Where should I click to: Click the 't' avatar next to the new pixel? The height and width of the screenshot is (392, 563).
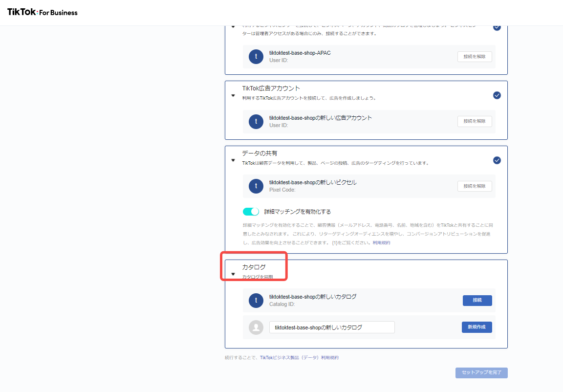click(256, 186)
